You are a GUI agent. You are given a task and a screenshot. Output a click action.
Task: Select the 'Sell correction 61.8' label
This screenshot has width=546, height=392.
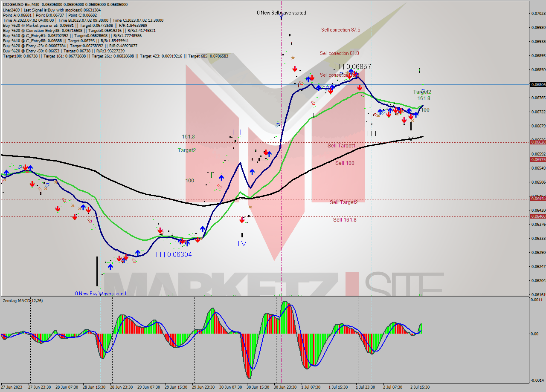[339, 53]
